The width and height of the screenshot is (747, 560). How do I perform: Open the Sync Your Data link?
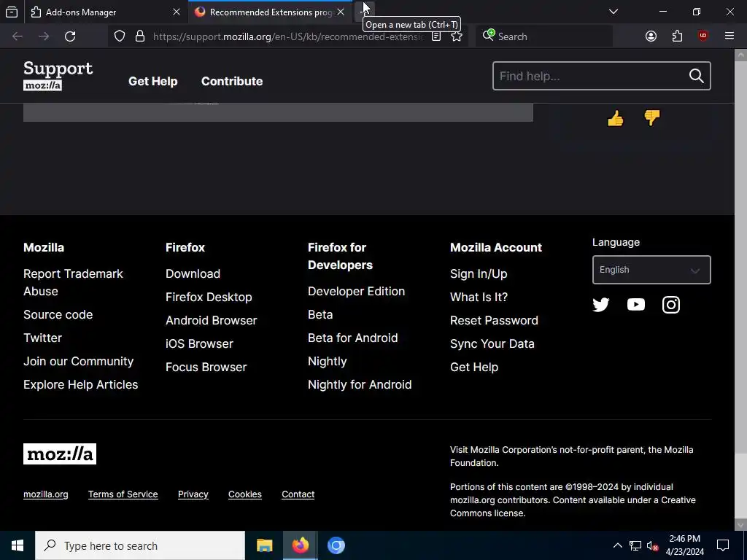click(492, 344)
